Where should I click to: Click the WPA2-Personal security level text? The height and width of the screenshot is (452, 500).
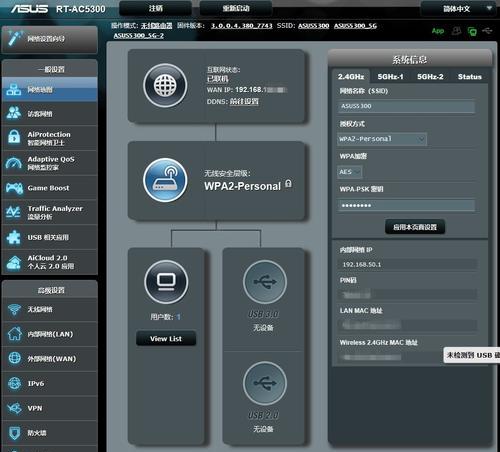[x=243, y=186]
